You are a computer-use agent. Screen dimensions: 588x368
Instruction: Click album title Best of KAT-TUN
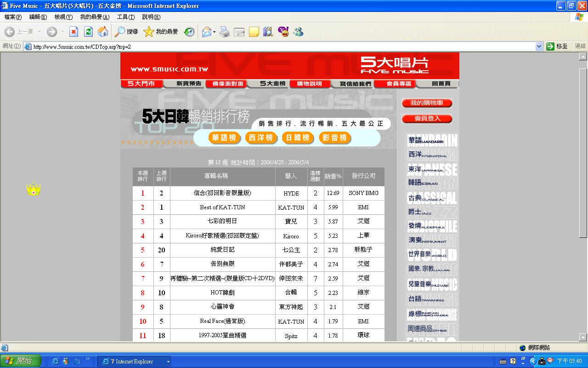222,207
